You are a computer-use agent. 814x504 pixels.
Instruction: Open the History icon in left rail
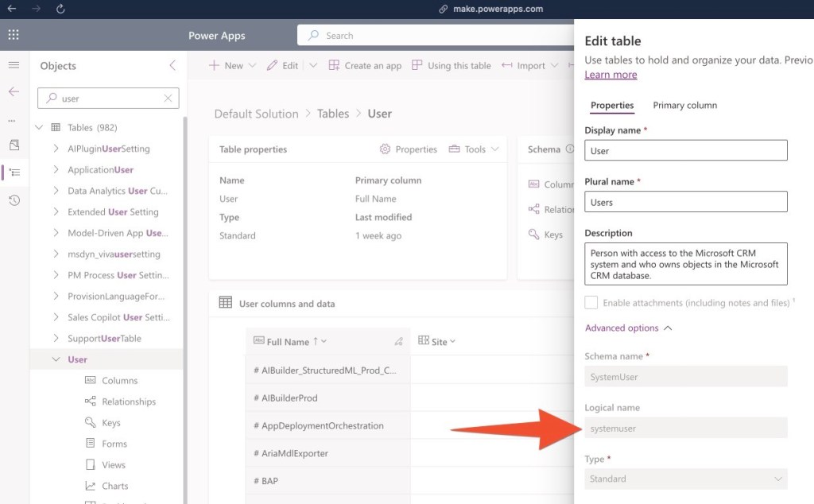[14, 200]
